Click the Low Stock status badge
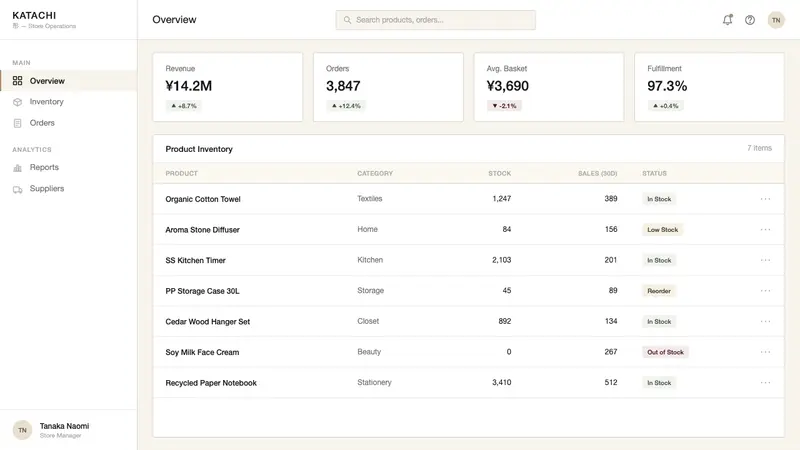The height and width of the screenshot is (450, 800). pyautogui.click(x=662, y=230)
